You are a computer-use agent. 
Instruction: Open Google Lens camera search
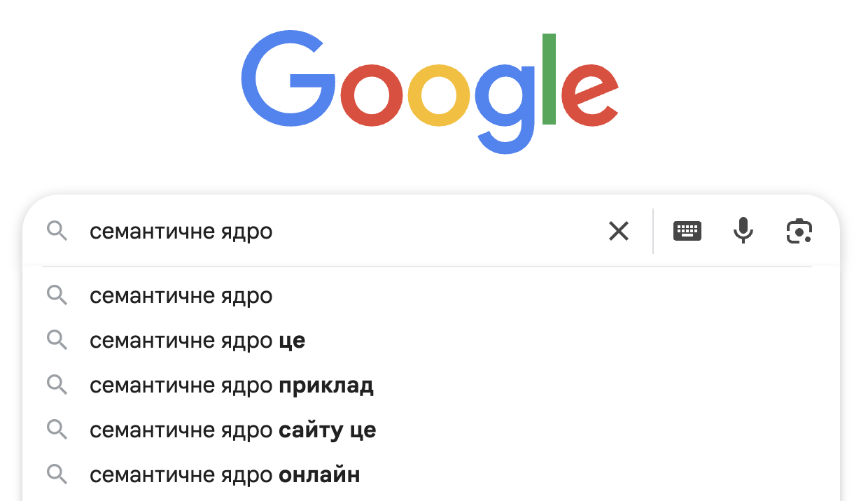[799, 231]
